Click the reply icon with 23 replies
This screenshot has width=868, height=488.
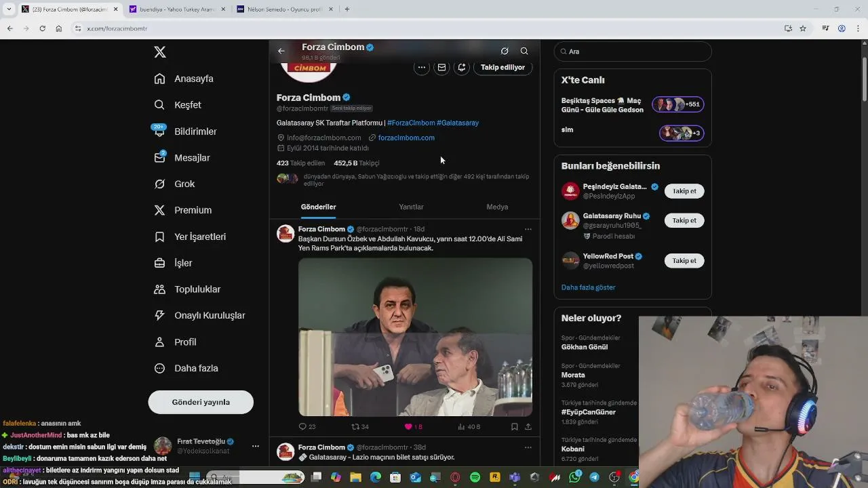click(307, 426)
